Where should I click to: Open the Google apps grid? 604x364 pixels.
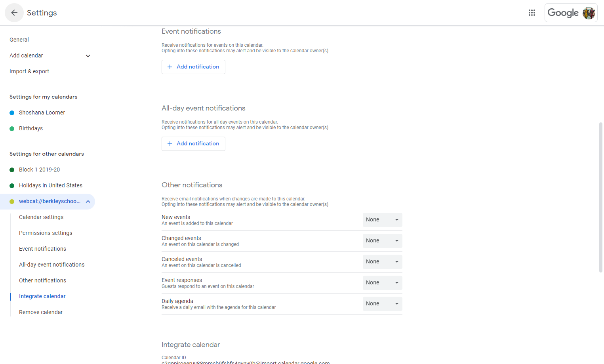tap(532, 13)
